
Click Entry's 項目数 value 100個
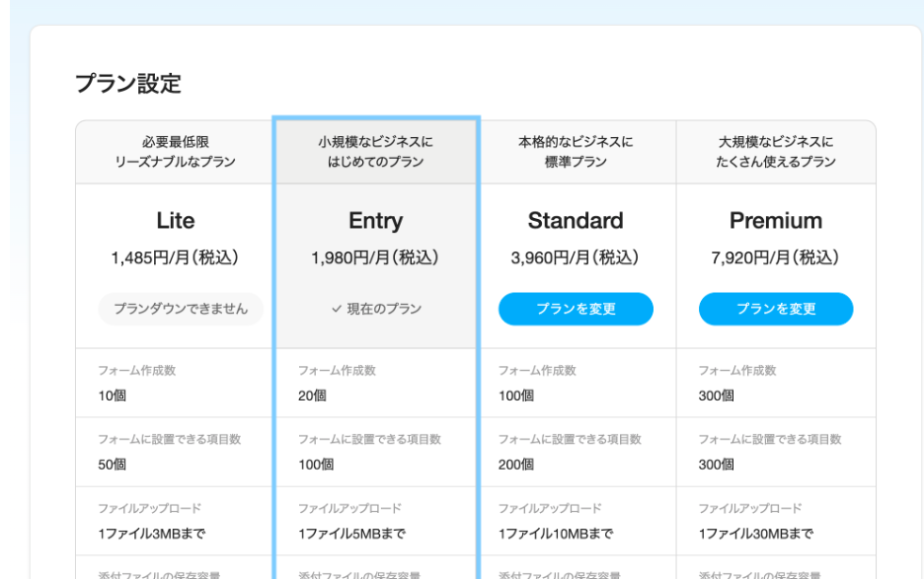(x=316, y=465)
